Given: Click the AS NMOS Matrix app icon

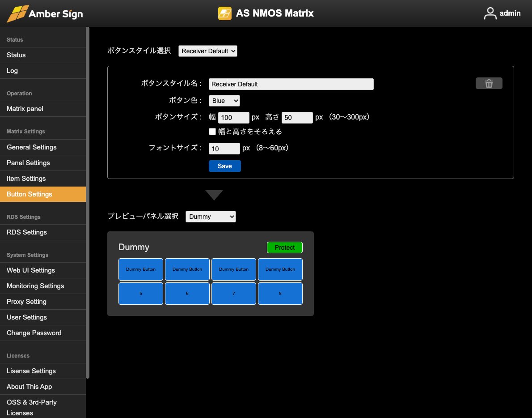Looking at the screenshot, I should coord(224,13).
